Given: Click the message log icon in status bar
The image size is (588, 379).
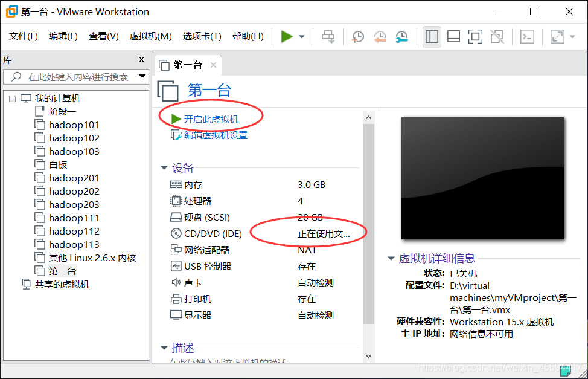Looking at the screenshot, I should tap(566, 371).
